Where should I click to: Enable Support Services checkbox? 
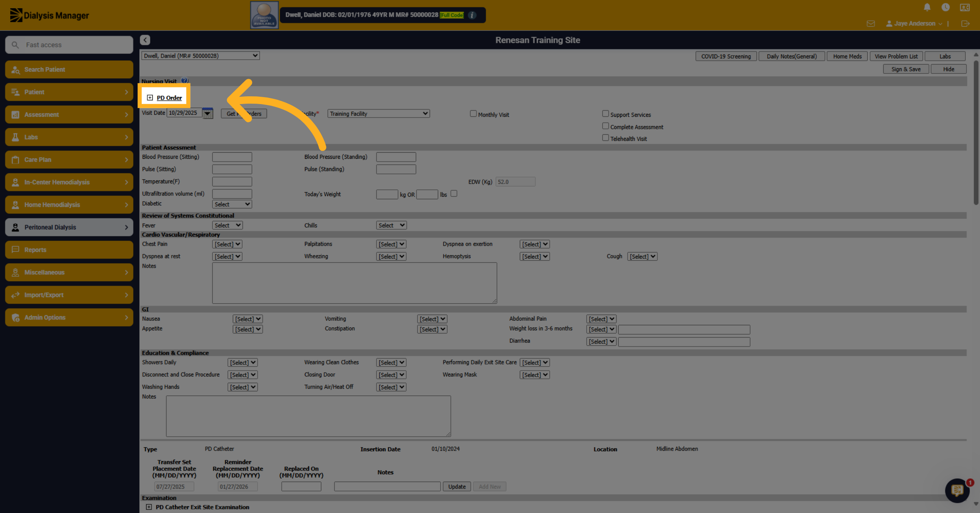coord(606,114)
